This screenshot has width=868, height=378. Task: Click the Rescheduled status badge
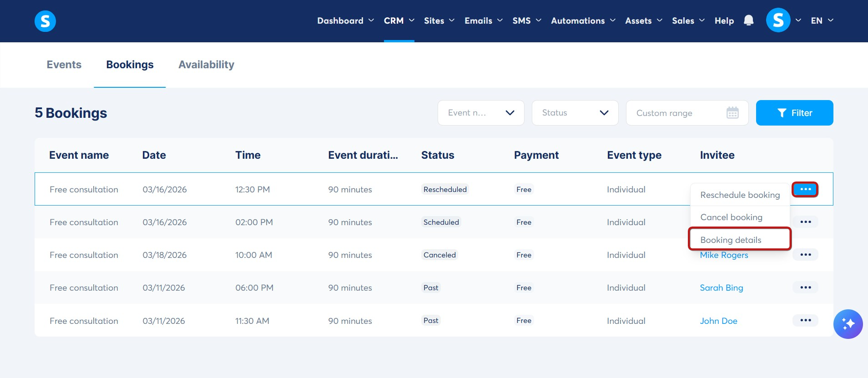coord(445,189)
